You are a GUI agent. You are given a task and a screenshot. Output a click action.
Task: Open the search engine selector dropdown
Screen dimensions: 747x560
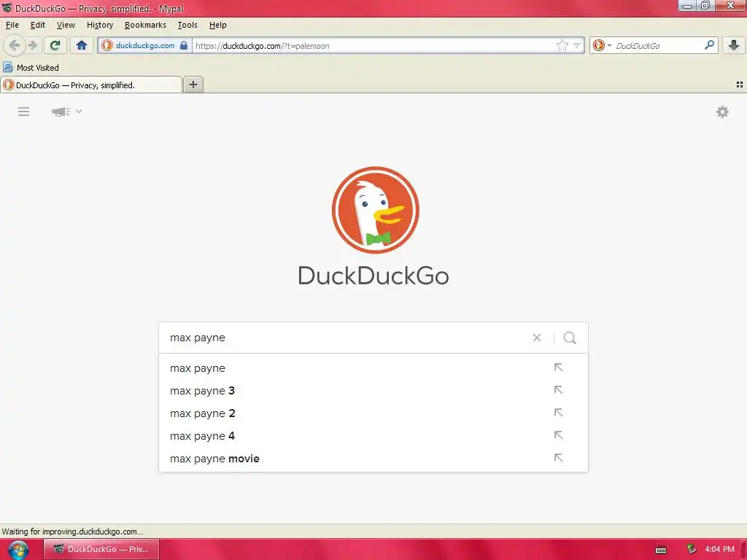pos(602,45)
